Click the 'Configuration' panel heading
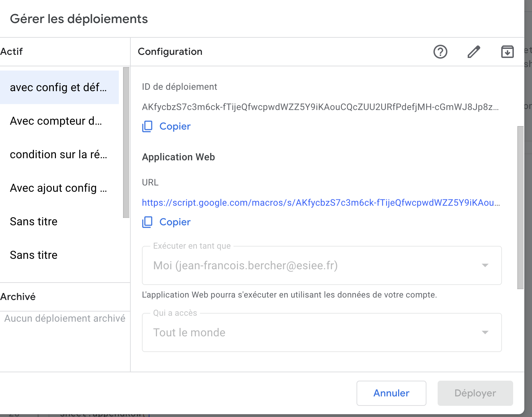 [x=170, y=52]
